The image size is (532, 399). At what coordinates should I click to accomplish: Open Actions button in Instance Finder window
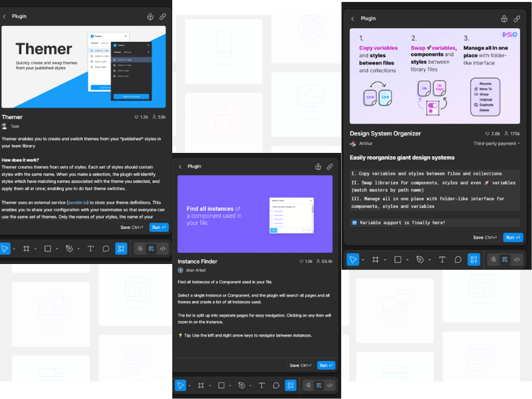[291, 386]
